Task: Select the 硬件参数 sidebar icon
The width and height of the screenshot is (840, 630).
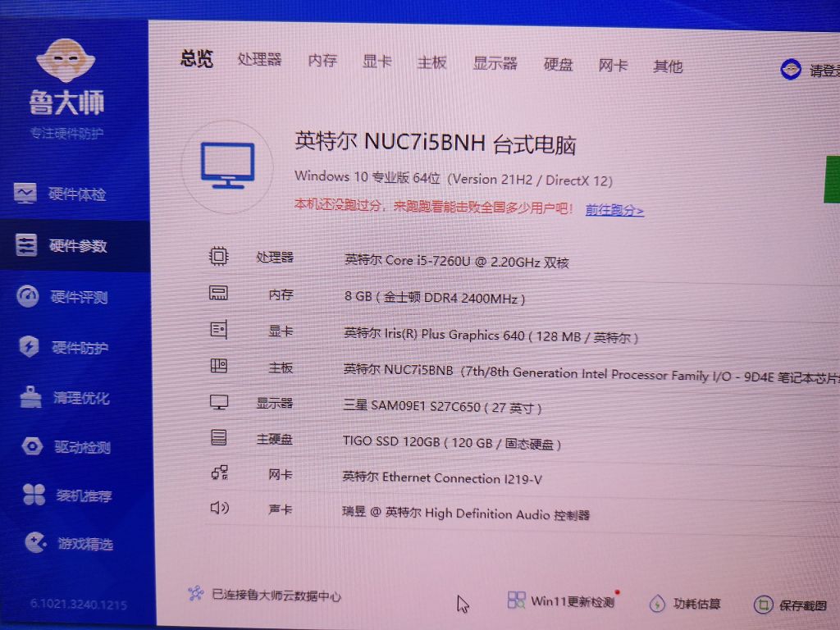Action: tap(26, 244)
